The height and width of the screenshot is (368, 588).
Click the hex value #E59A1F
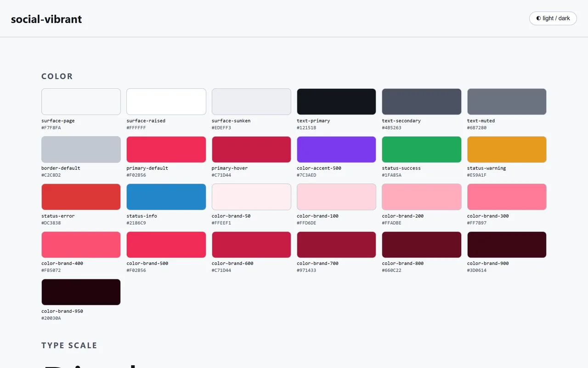pyautogui.click(x=477, y=175)
